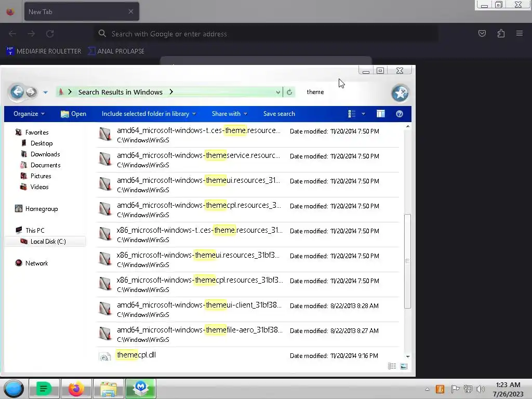
Task: Select x86 themecpl.resources_31bf3 result
Action: tap(248, 285)
